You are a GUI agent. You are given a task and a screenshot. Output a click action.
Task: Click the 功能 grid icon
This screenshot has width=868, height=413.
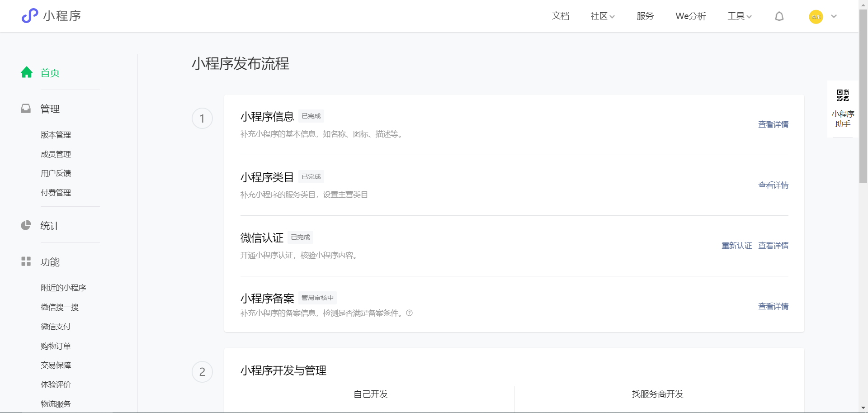26,261
